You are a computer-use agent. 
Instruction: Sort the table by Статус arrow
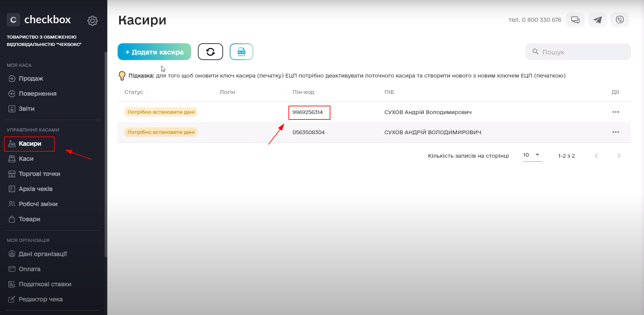[x=147, y=92]
